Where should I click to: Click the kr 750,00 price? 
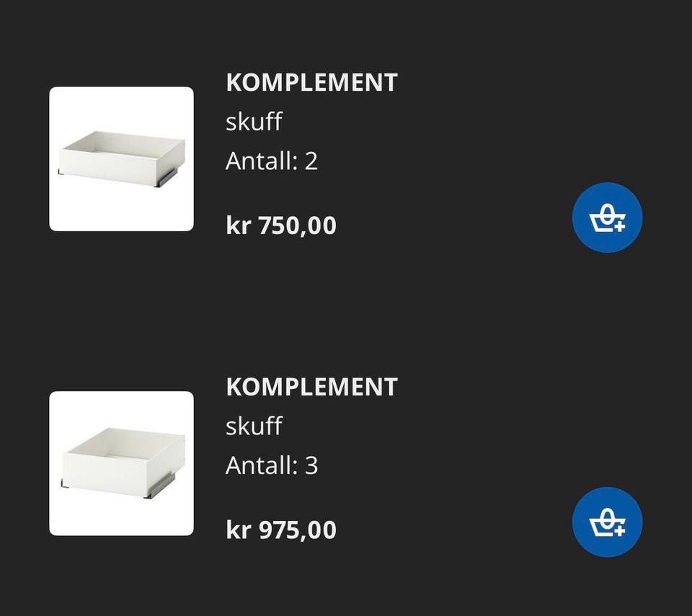[x=281, y=226]
